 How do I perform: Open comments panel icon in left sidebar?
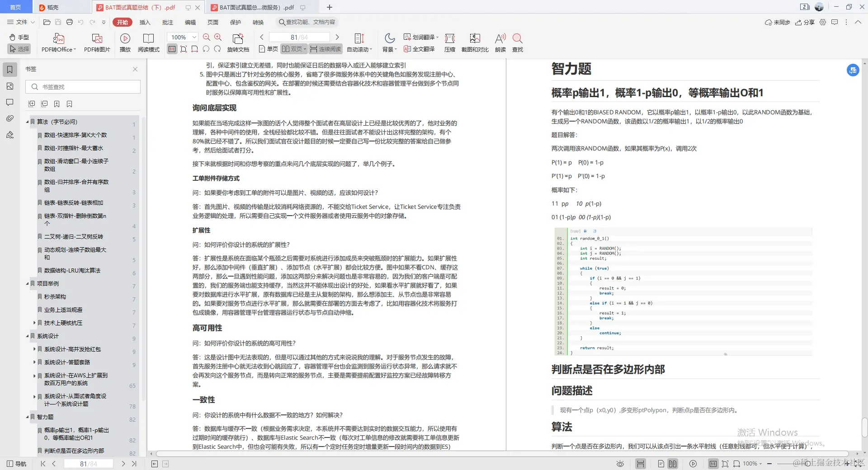(9, 102)
